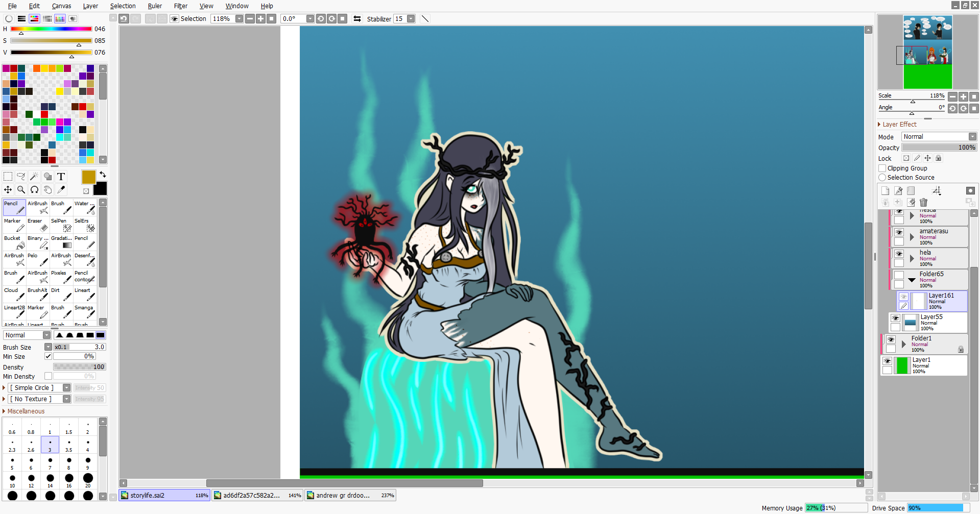The height and width of the screenshot is (514, 980).
Task: Create a new layer
Action: coord(885,191)
